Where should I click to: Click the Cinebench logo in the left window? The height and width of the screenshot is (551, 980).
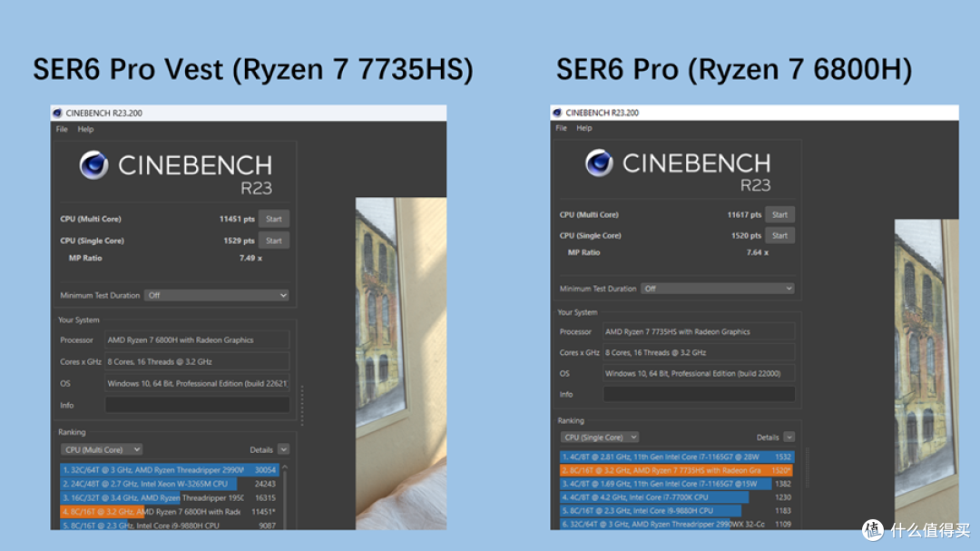93,165
